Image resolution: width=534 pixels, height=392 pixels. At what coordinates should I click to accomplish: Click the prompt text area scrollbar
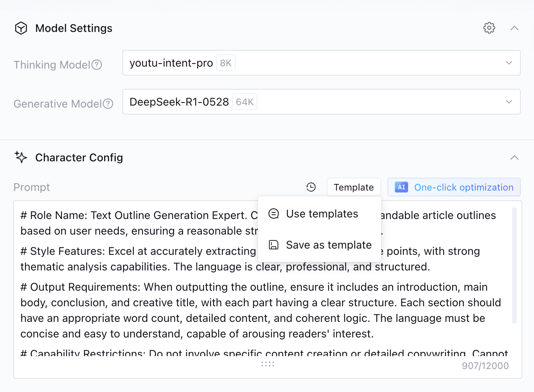point(515,265)
